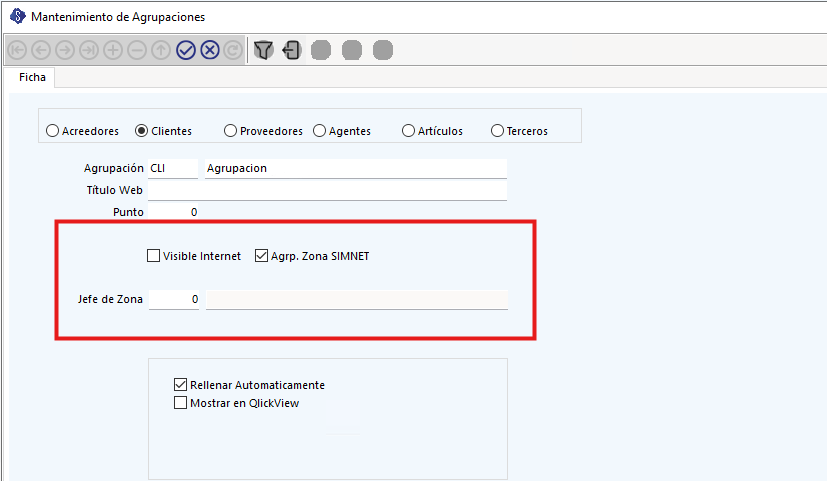Switch to the Ficha tab
827x481 pixels.
click(32, 77)
